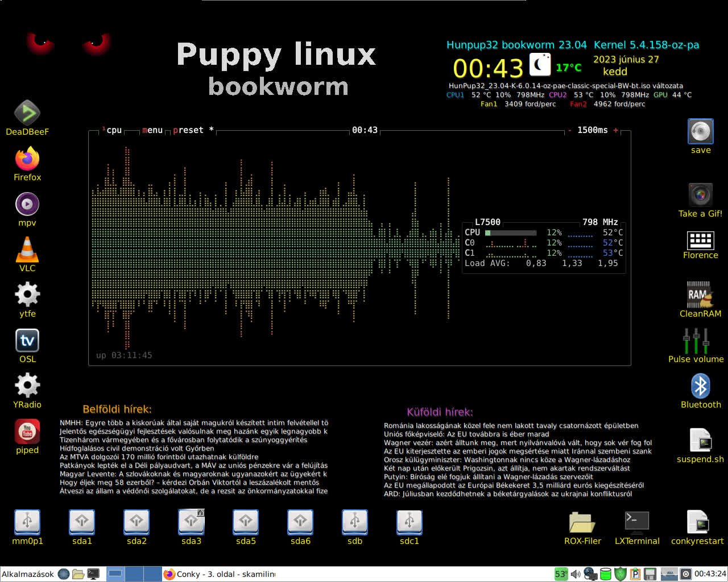The image size is (728, 582).
Task: Click the Hunpup32 bookworm 23.04 text
Action: [x=516, y=45]
